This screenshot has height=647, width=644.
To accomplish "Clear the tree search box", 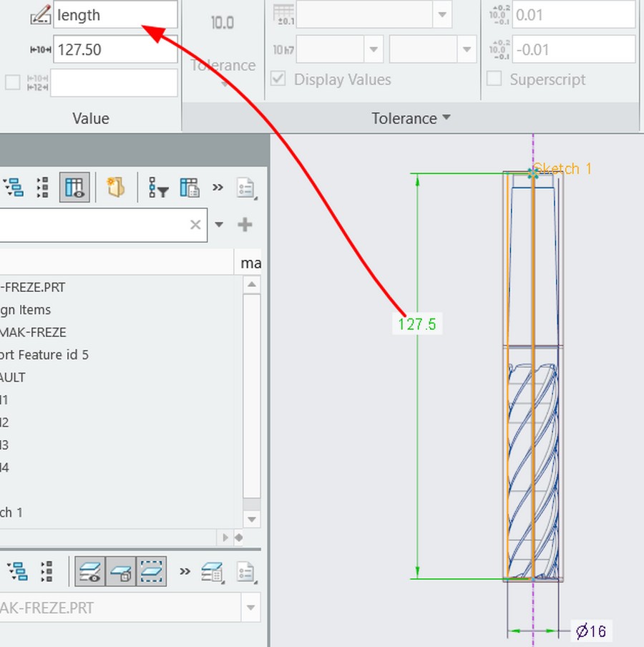I will tap(195, 225).
